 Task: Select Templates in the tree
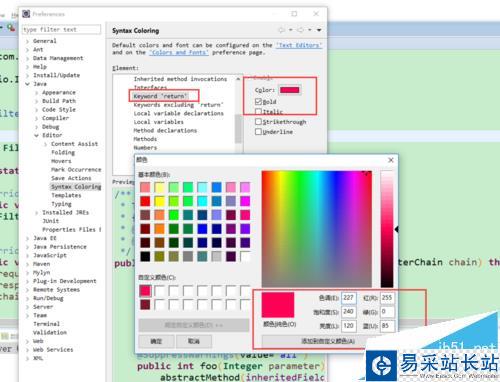(66, 195)
